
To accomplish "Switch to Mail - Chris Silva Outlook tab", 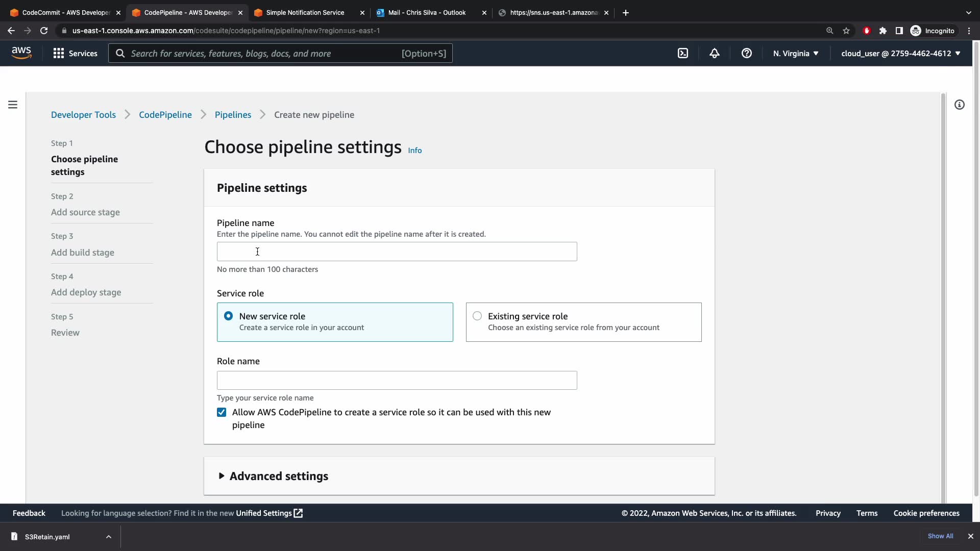I will [427, 12].
